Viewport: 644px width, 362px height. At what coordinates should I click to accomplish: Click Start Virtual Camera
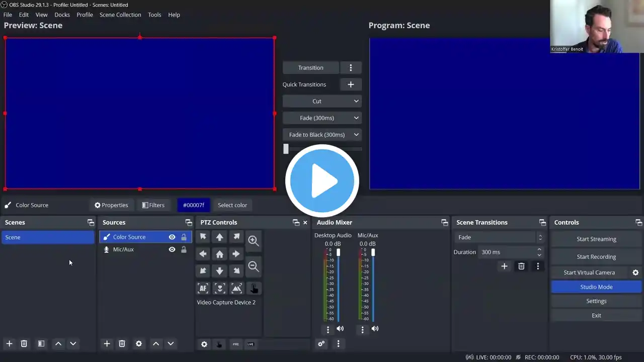589,273
